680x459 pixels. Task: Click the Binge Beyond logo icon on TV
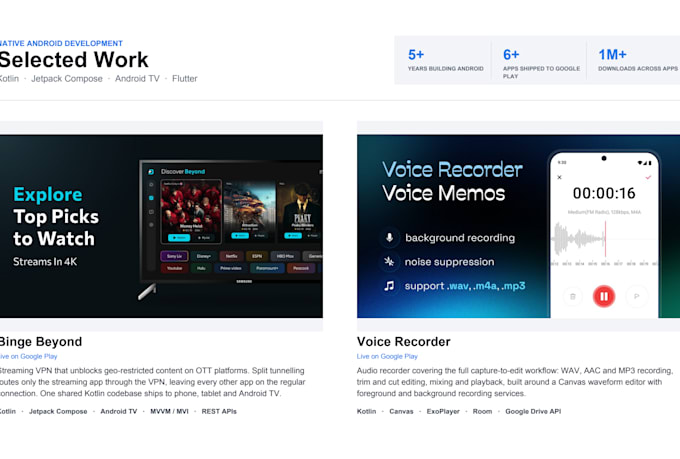point(151,172)
